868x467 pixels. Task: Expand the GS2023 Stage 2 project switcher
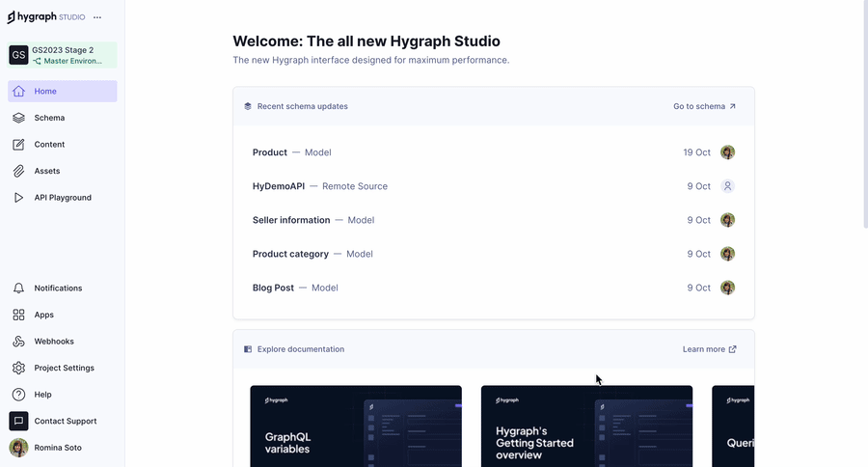click(x=63, y=55)
